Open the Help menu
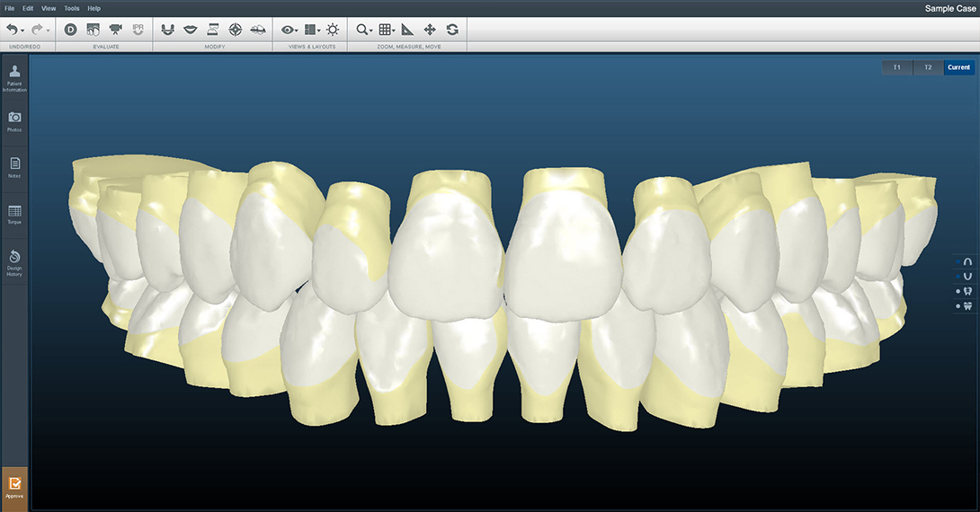The height and width of the screenshot is (512, 980). [94, 8]
